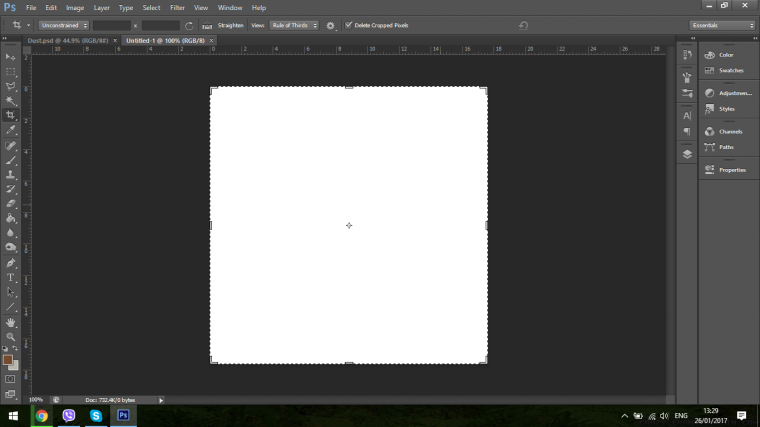The width and height of the screenshot is (760, 427).
Task: Change screen mode button
Action: (x=10, y=394)
